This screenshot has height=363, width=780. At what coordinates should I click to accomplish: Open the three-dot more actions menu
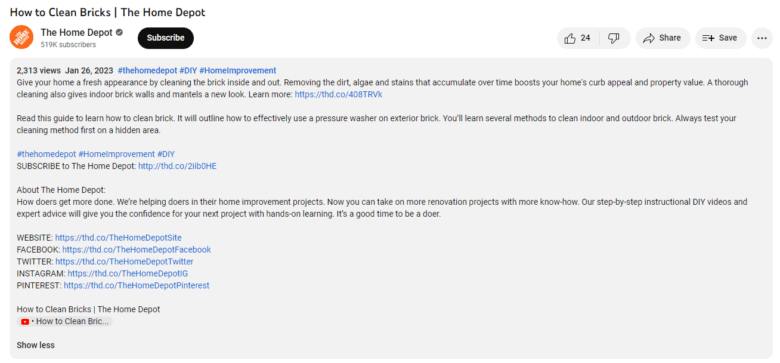pos(762,38)
